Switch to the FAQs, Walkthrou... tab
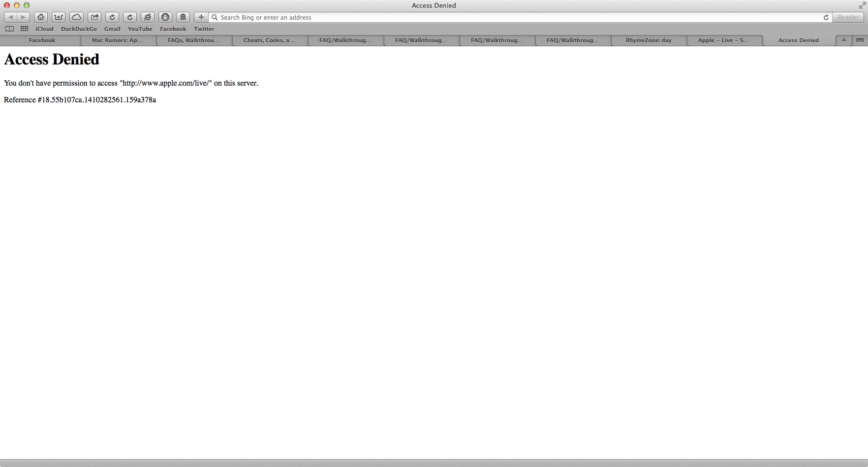 coord(194,40)
